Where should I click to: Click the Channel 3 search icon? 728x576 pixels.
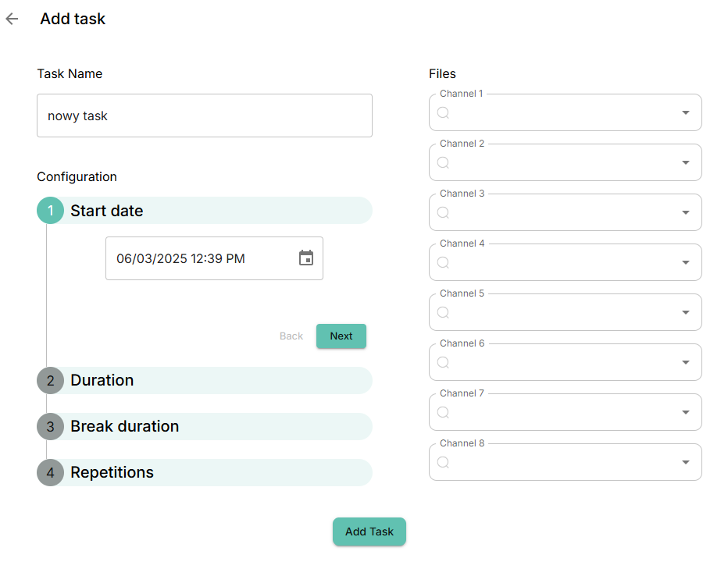click(x=443, y=212)
